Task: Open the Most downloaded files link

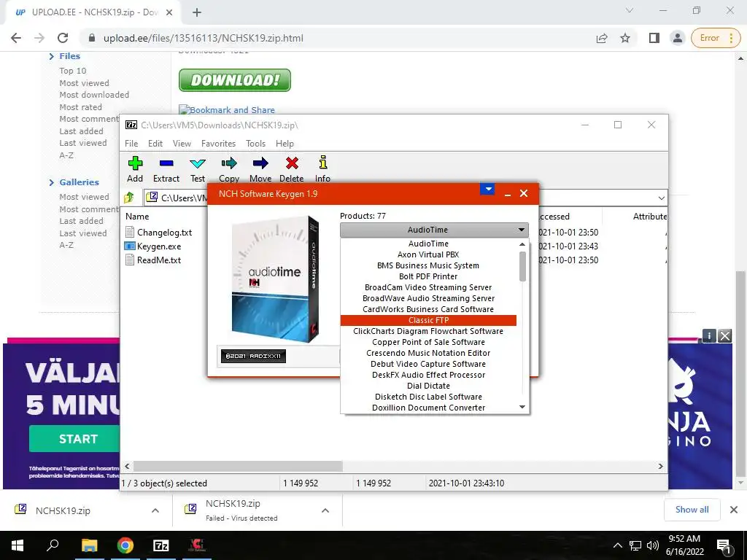Action: [94, 95]
